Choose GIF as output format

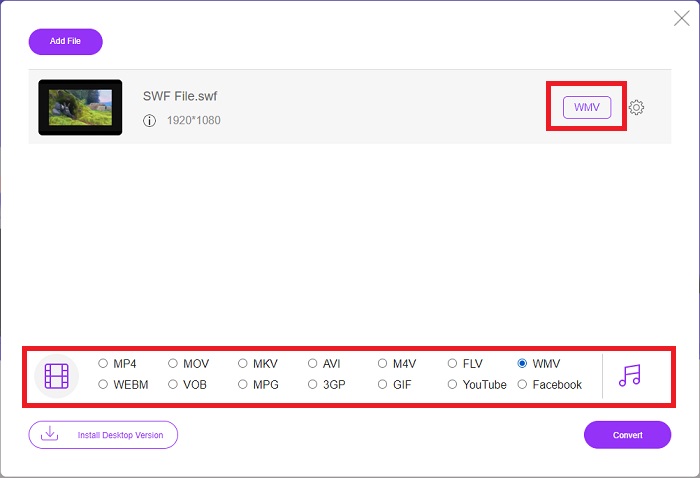click(382, 384)
